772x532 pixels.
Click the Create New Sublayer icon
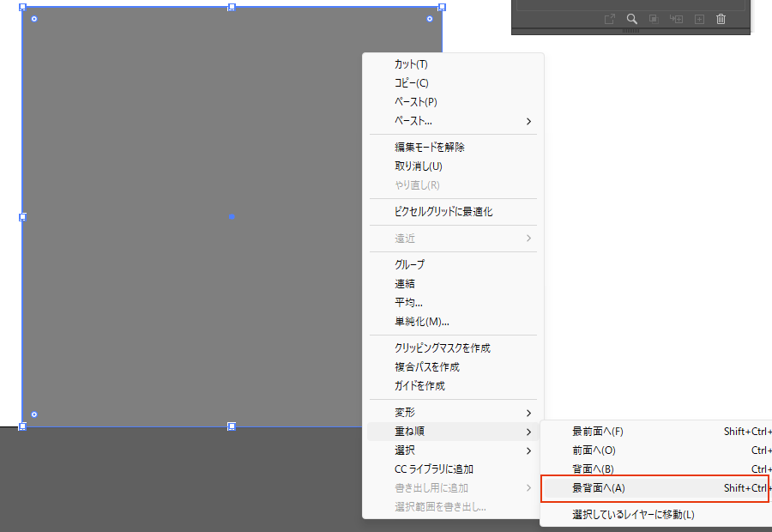[676, 19]
